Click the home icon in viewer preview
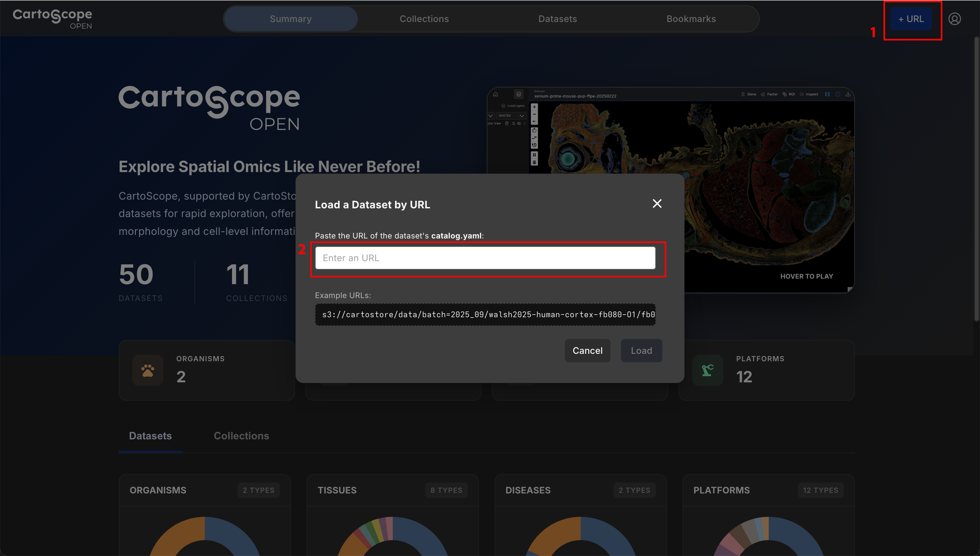 tap(496, 94)
